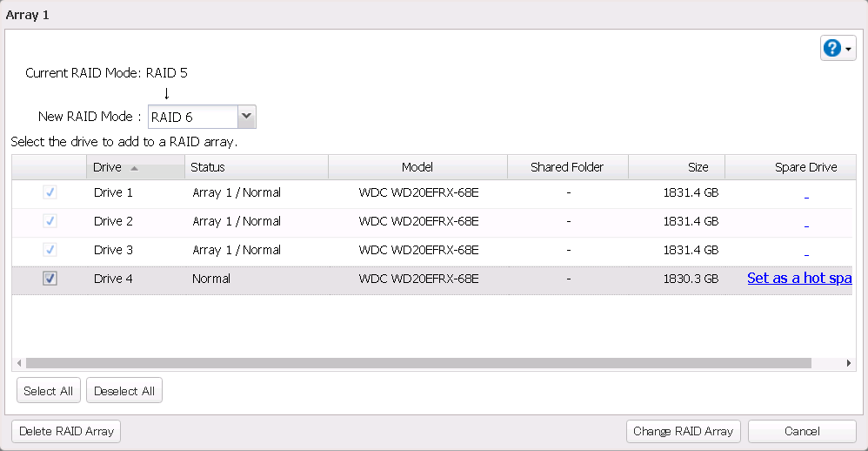Click the blue help question mark icon
The image size is (868, 451).
832,49
